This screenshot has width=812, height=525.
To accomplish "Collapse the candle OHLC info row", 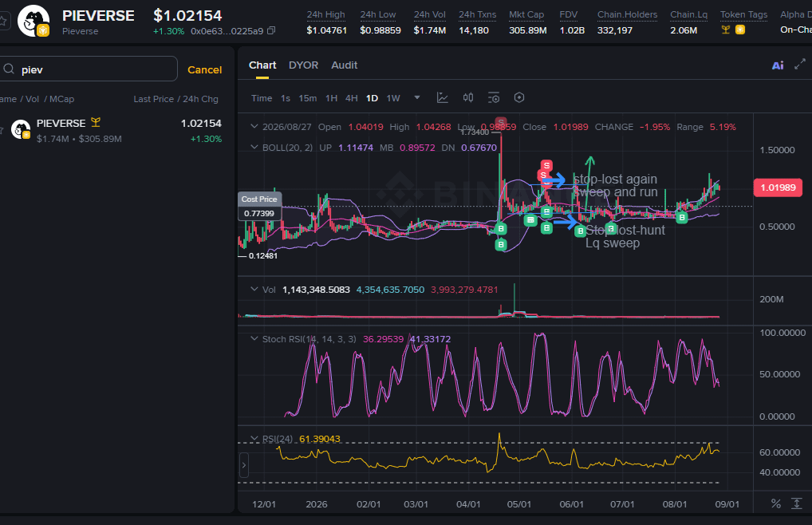I will click(254, 126).
